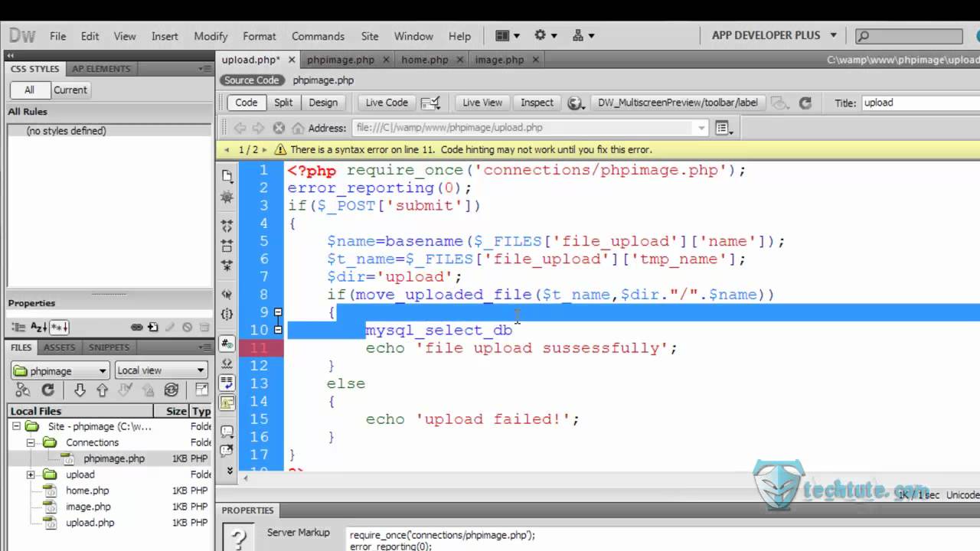Click Get Files down arrow icon
This screenshot has height=551, width=980.
(x=80, y=390)
